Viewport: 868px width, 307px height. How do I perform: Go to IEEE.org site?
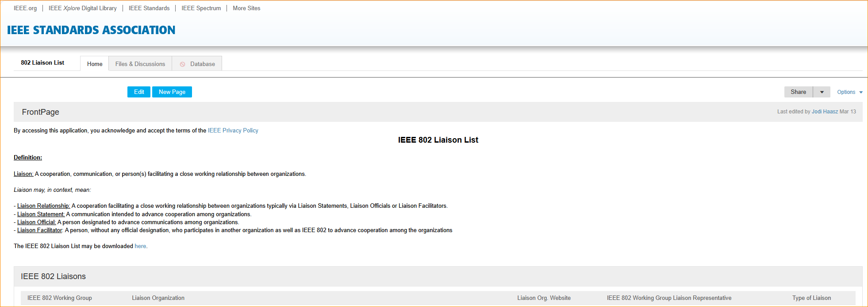[25, 8]
